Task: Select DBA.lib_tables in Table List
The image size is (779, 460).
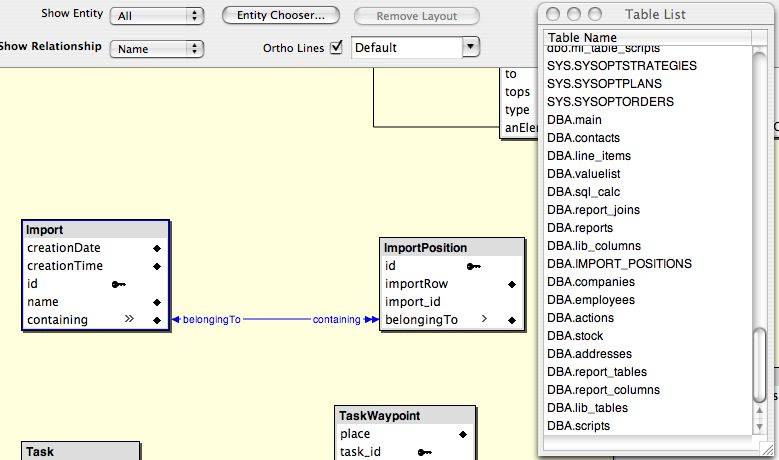Action: coord(587,408)
